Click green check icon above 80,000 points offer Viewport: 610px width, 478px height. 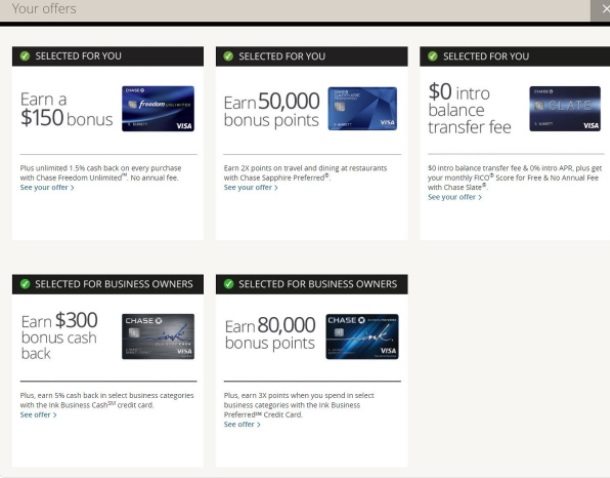tap(229, 284)
